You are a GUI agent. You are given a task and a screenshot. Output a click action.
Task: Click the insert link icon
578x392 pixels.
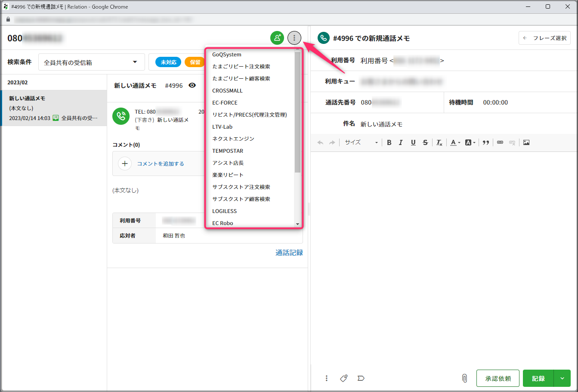tap(500, 142)
